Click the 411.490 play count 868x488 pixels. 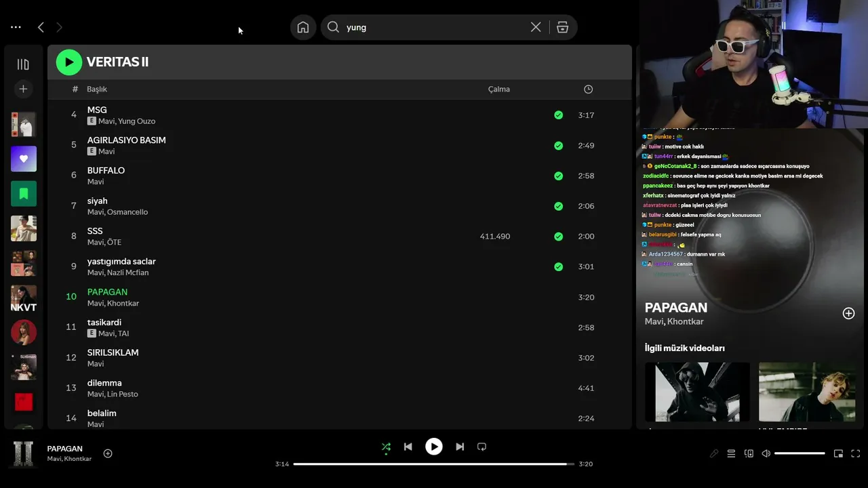495,237
